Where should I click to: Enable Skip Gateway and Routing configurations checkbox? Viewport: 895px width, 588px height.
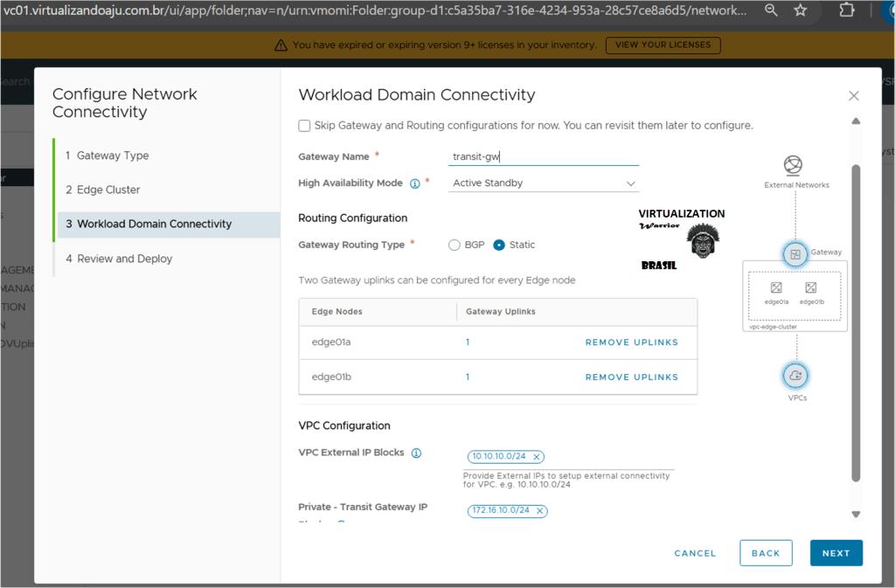(304, 126)
